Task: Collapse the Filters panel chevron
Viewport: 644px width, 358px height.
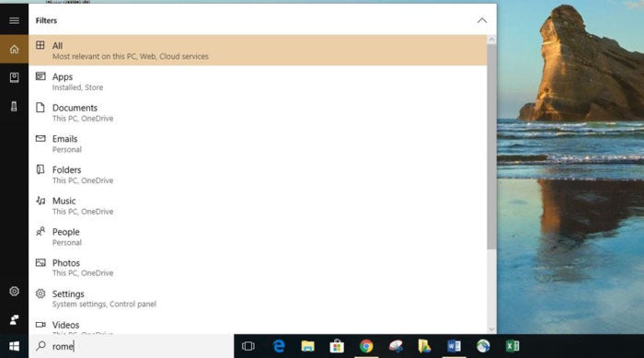Action: coord(482,20)
